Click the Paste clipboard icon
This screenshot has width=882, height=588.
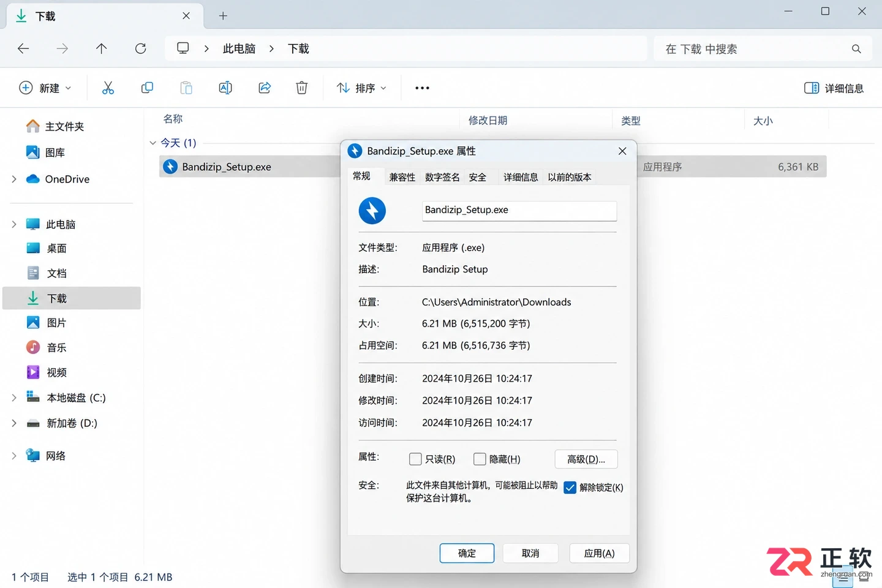[x=186, y=88]
